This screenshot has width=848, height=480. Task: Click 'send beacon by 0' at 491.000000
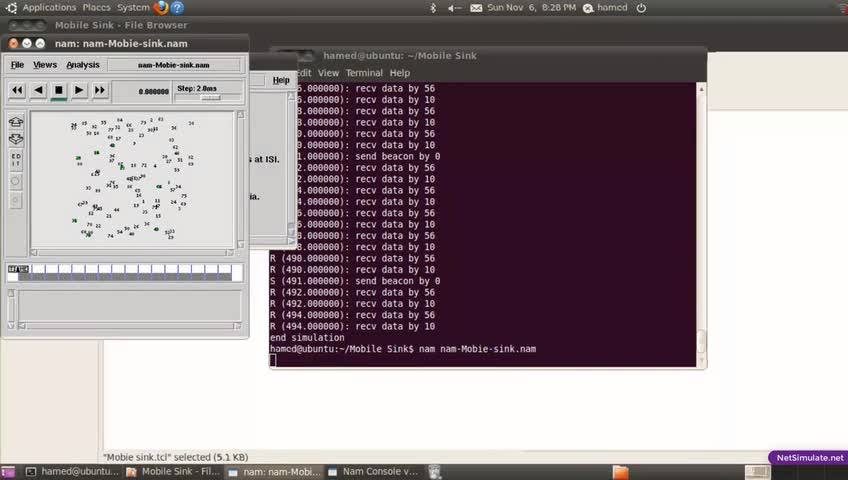pyautogui.click(x=398, y=281)
